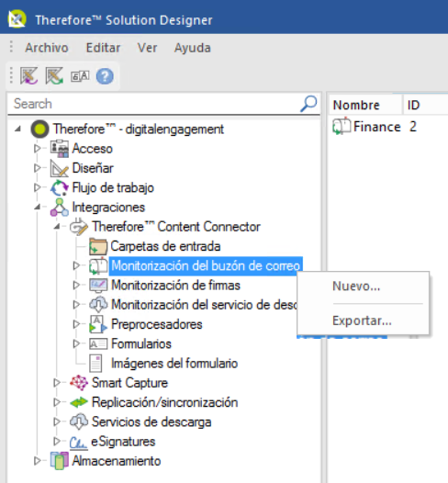Choose Exportar... from the context menu
The height and width of the screenshot is (483, 448).
(x=363, y=320)
